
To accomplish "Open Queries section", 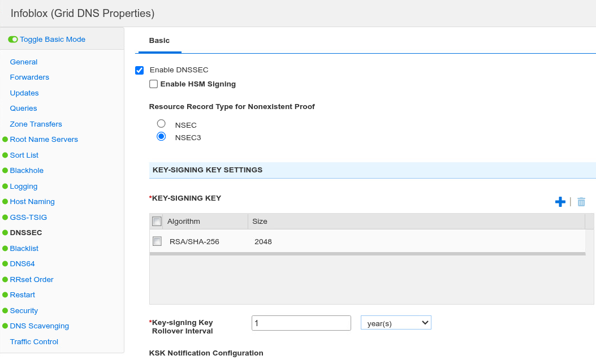I will [x=24, y=109].
